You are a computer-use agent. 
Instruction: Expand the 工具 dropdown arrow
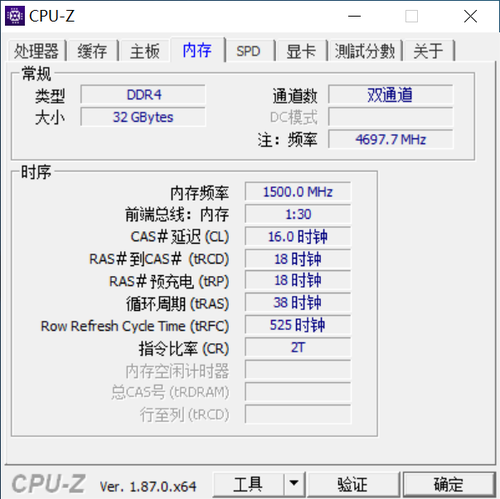(294, 483)
